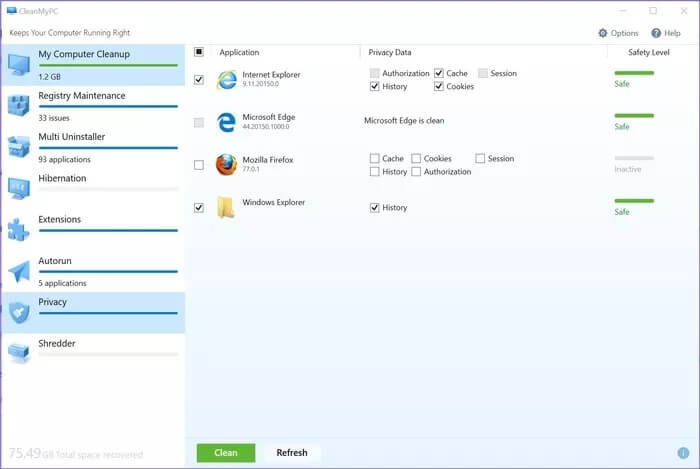Click Windows Explorer green safety level bar
700x469 pixels.
(634, 201)
